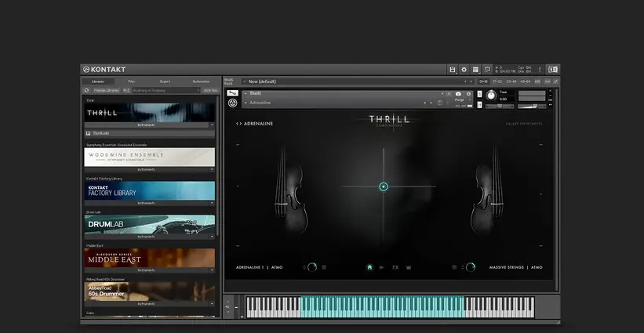
Task: Open the crown master page icon
Action: tap(409, 267)
